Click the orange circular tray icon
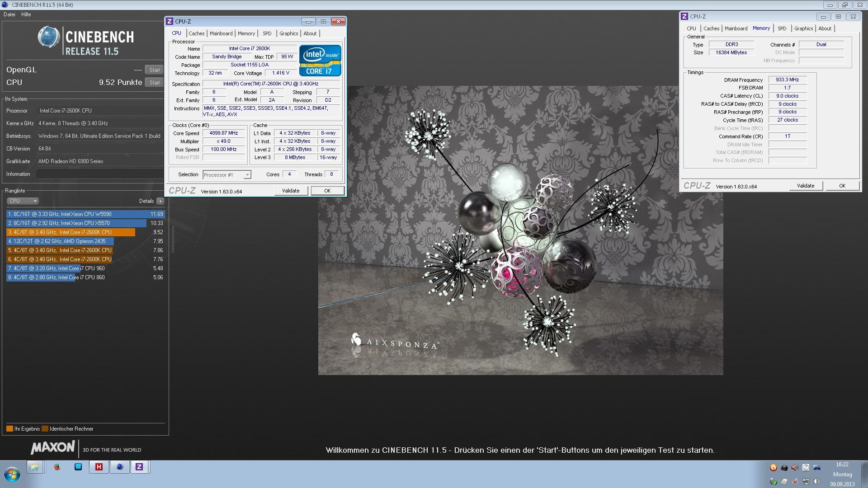 pos(773,468)
